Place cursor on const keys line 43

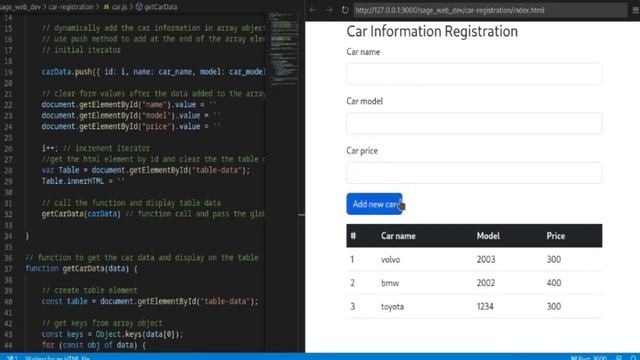112,334
